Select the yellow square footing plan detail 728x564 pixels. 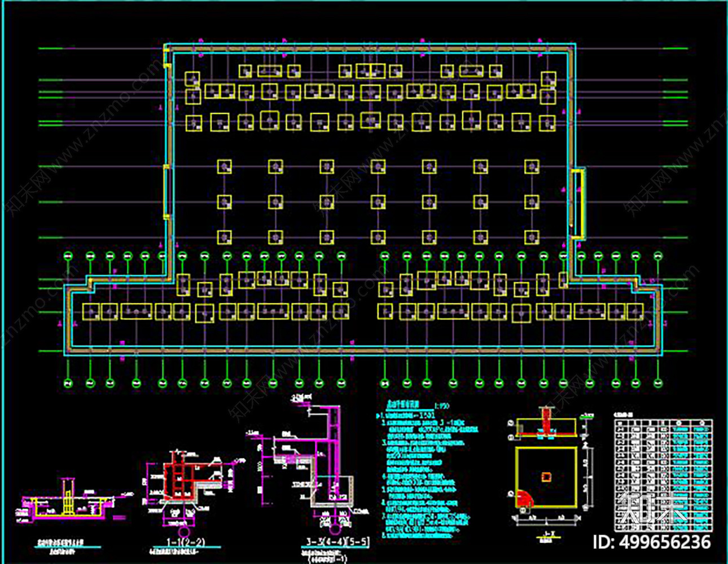point(546,477)
